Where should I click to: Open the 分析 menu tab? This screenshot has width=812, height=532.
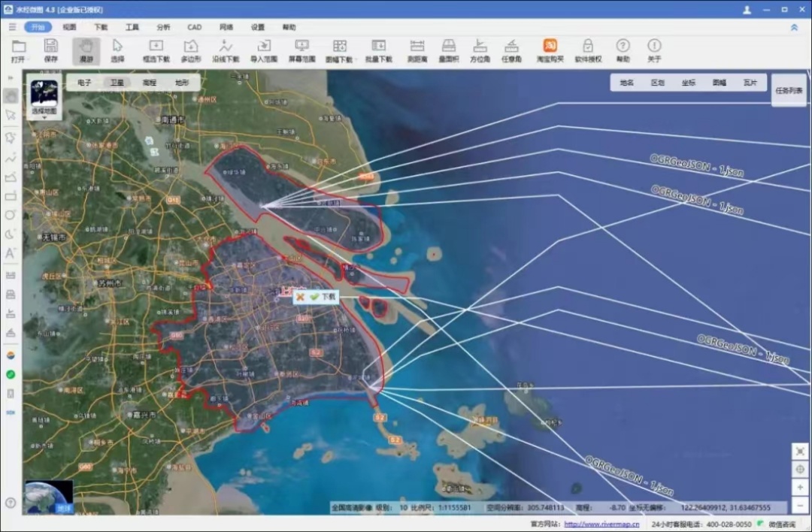pos(163,27)
